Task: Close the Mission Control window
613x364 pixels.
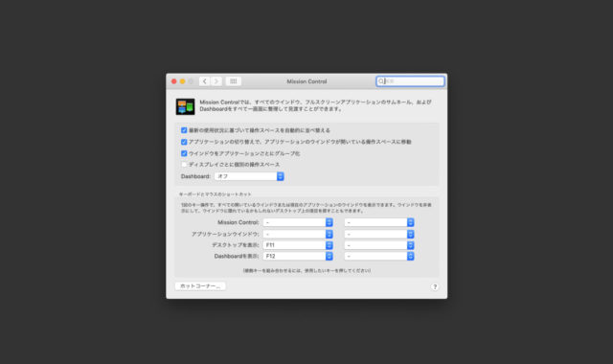Action: click(x=174, y=81)
